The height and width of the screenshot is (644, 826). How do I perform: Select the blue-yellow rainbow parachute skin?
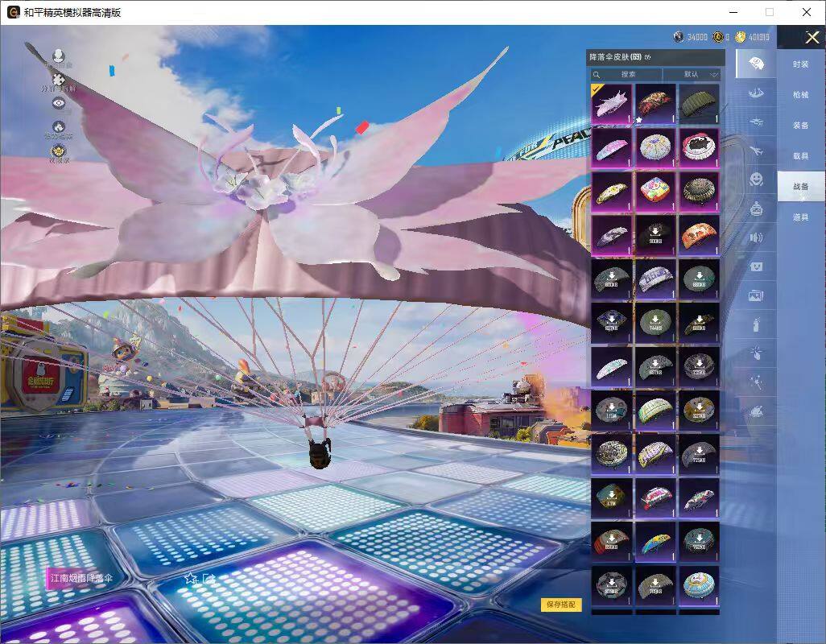point(655,541)
